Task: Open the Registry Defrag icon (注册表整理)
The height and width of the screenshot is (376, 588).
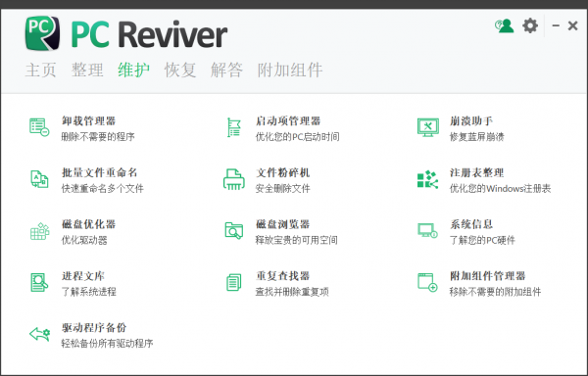Action: [x=427, y=179]
